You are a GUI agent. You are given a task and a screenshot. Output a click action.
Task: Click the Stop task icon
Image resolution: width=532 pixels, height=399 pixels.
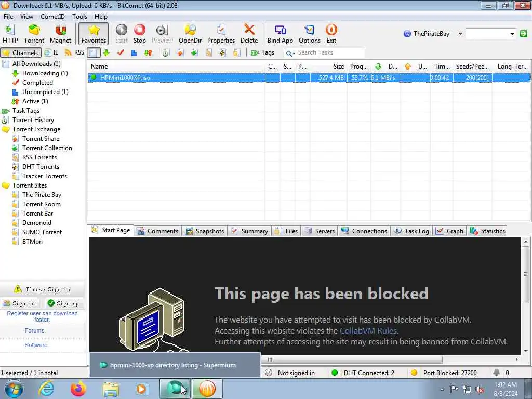pyautogui.click(x=139, y=34)
